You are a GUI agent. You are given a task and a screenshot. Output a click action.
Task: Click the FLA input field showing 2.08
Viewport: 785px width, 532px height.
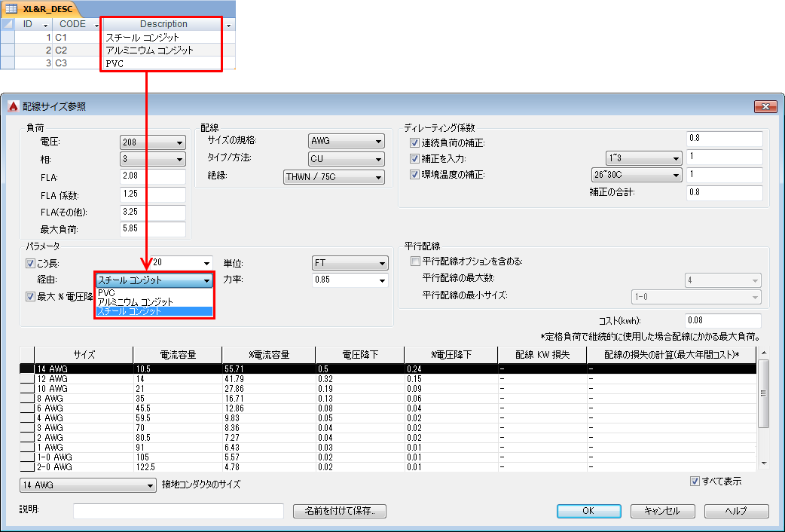[x=153, y=176]
